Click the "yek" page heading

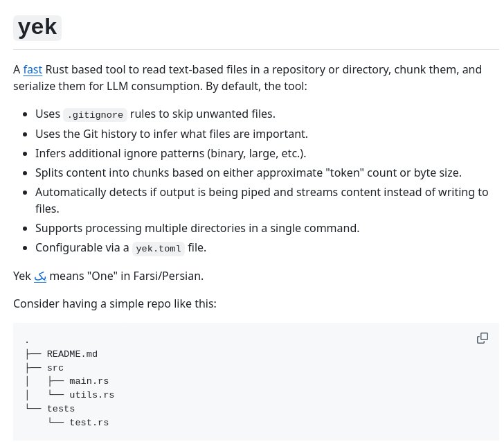[37, 27]
